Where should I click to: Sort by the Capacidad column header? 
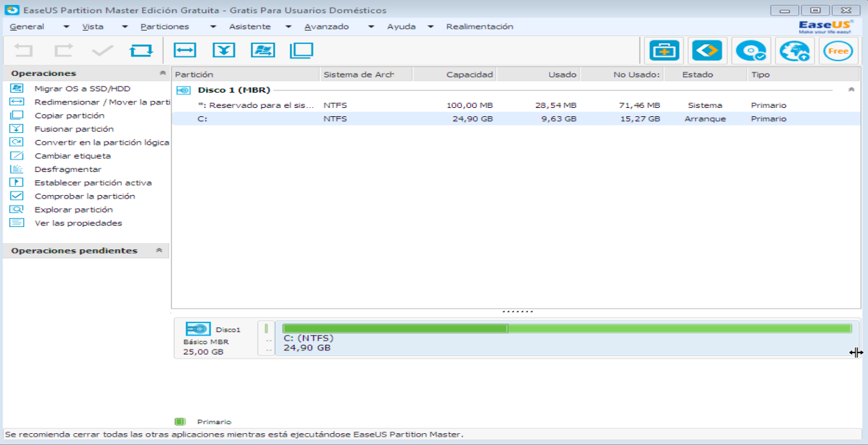click(x=454, y=74)
